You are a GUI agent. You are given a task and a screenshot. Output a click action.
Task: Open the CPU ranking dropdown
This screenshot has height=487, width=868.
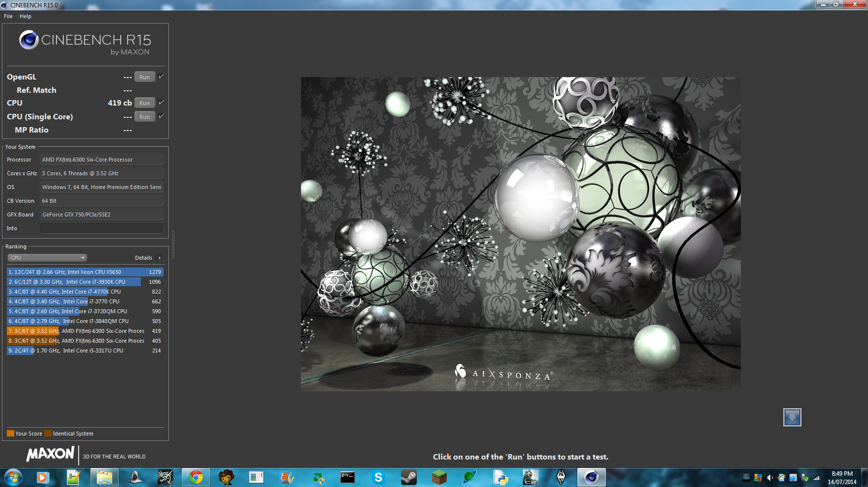click(47, 258)
